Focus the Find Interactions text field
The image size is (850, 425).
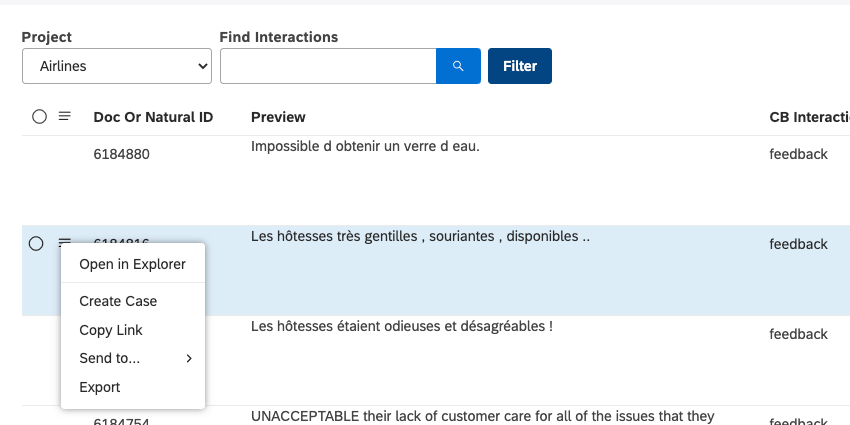pyautogui.click(x=328, y=66)
